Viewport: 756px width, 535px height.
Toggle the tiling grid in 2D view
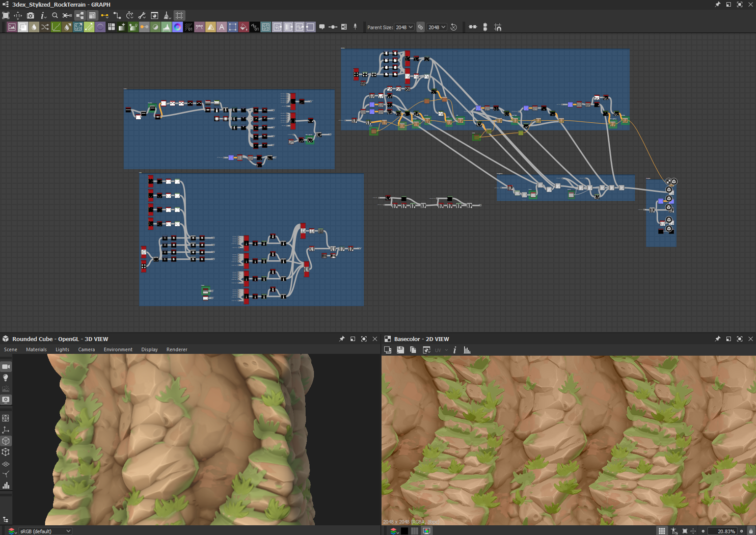tap(662, 531)
